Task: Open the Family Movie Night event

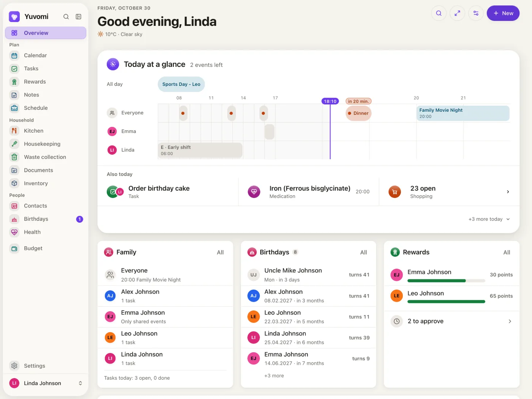Action: click(463, 113)
